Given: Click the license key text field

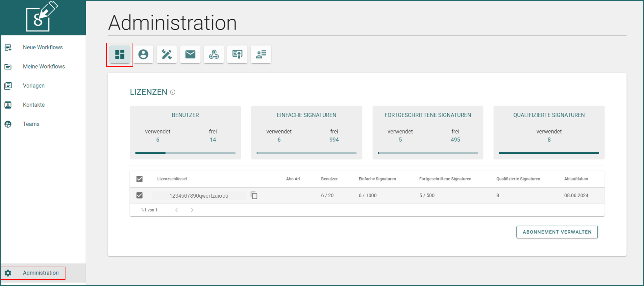Looking at the screenshot, I should click(x=199, y=196).
